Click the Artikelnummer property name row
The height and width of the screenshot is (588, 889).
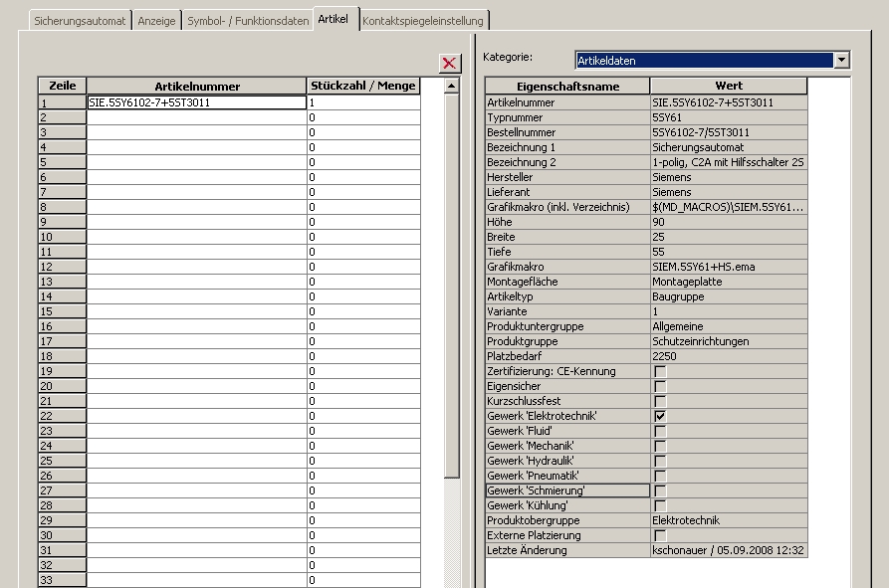tap(567, 102)
